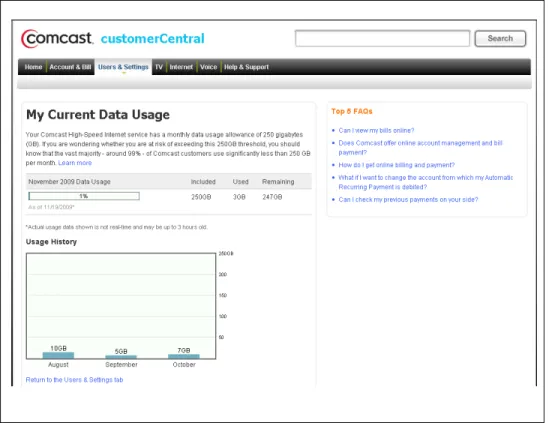
Task: Follow the Learn more link
Action: (75, 163)
